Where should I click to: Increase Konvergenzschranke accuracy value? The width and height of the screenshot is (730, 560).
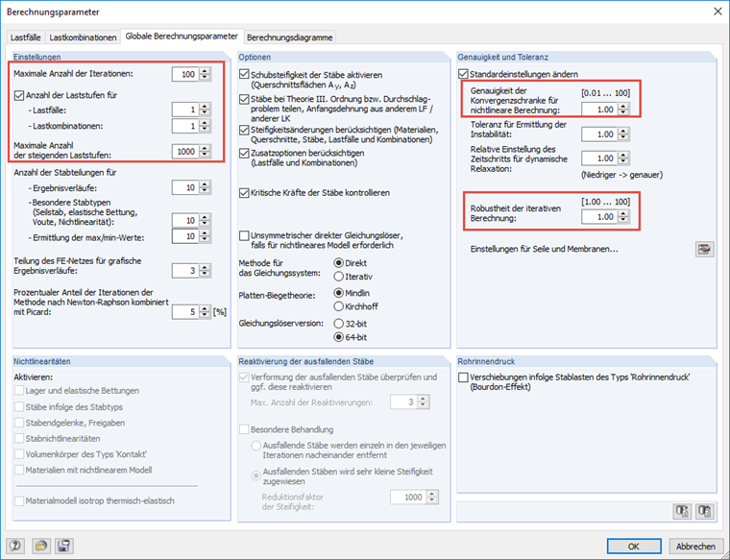(x=623, y=106)
